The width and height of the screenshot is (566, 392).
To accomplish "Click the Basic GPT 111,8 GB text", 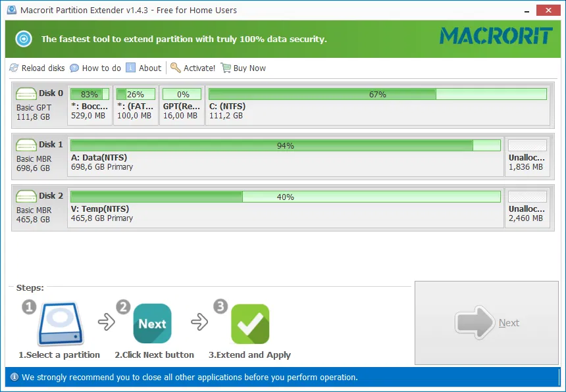I will click(x=34, y=112).
